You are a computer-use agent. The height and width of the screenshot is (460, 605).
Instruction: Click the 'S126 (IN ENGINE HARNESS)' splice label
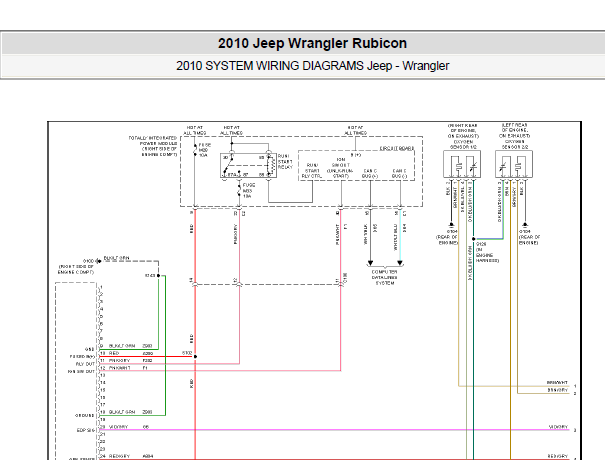(x=487, y=252)
